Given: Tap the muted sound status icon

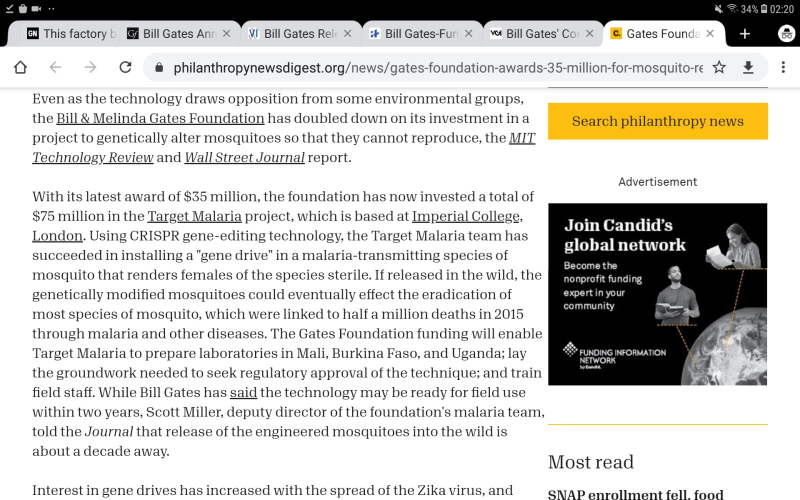Looking at the screenshot, I should (718, 9).
